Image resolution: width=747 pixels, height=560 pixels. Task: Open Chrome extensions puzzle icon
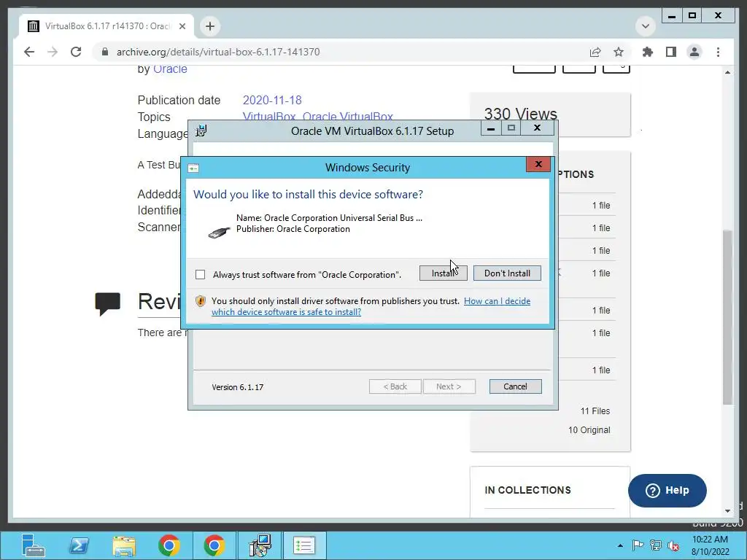click(648, 52)
